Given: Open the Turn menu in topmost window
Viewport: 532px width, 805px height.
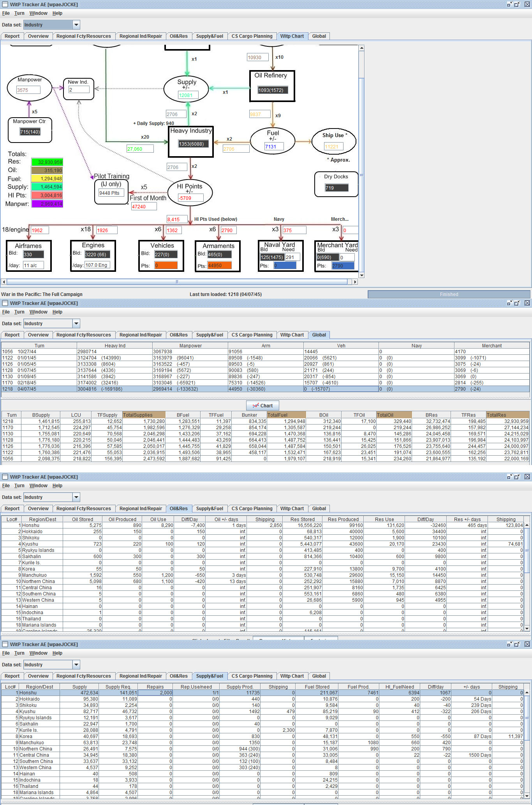Looking at the screenshot, I should click(19, 13).
